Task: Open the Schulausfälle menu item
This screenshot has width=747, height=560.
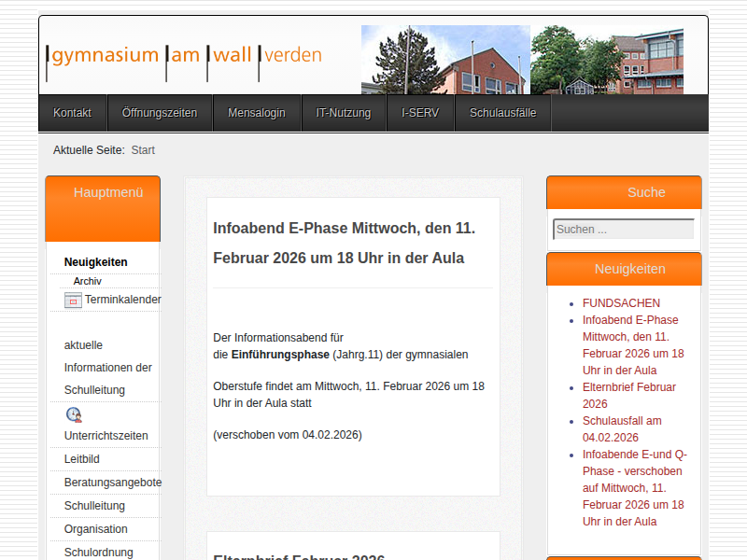Action: click(502, 113)
